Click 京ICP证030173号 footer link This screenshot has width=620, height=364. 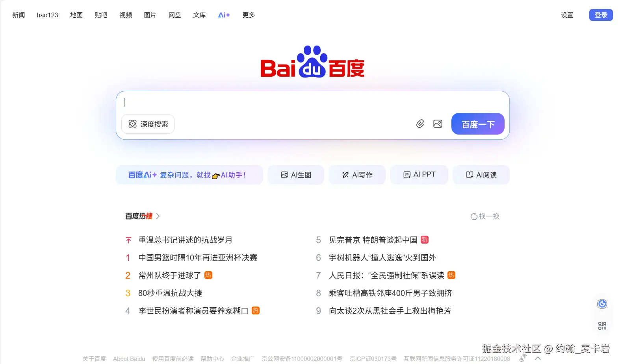click(x=373, y=358)
